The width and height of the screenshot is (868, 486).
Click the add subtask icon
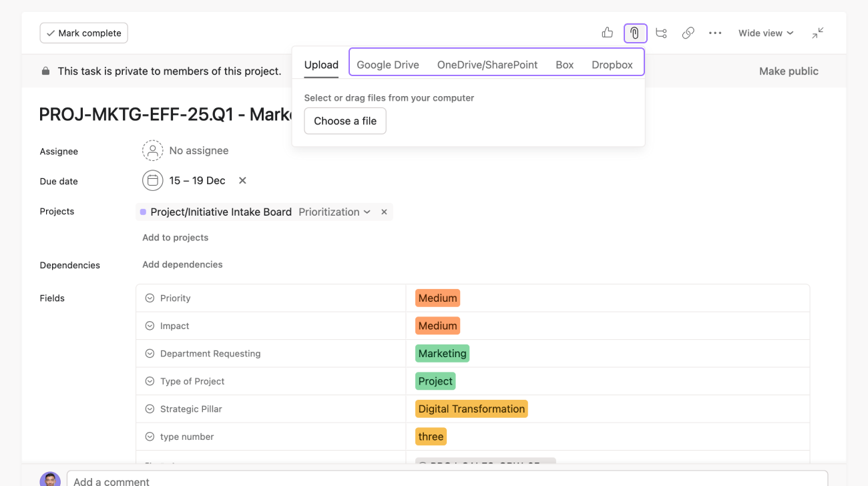pos(661,33)
